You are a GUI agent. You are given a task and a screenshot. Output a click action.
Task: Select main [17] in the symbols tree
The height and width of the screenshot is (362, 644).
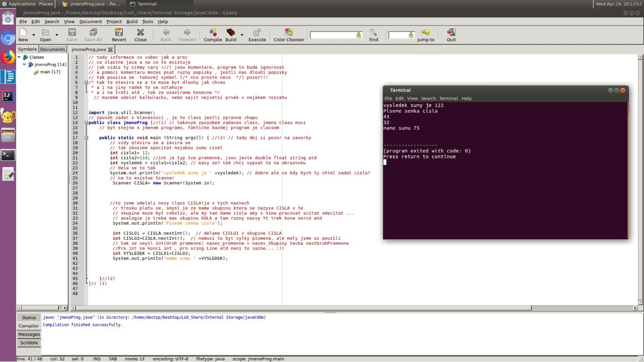tap(50, 72)
